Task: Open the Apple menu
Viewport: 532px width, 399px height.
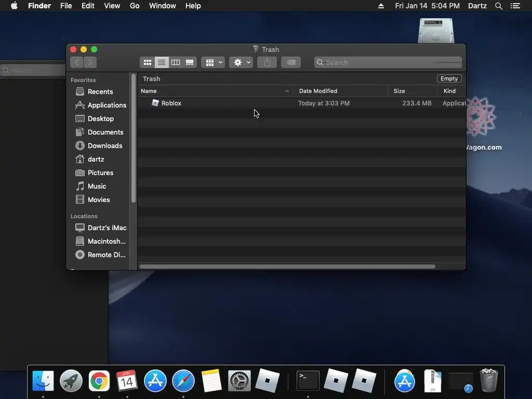Action: pos(14,6)
